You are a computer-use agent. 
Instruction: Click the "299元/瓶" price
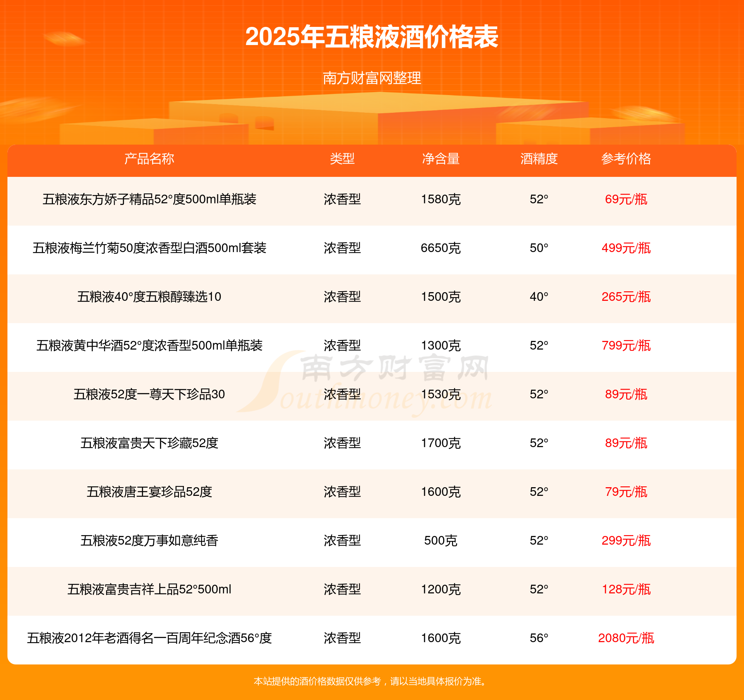pos(626,541)
